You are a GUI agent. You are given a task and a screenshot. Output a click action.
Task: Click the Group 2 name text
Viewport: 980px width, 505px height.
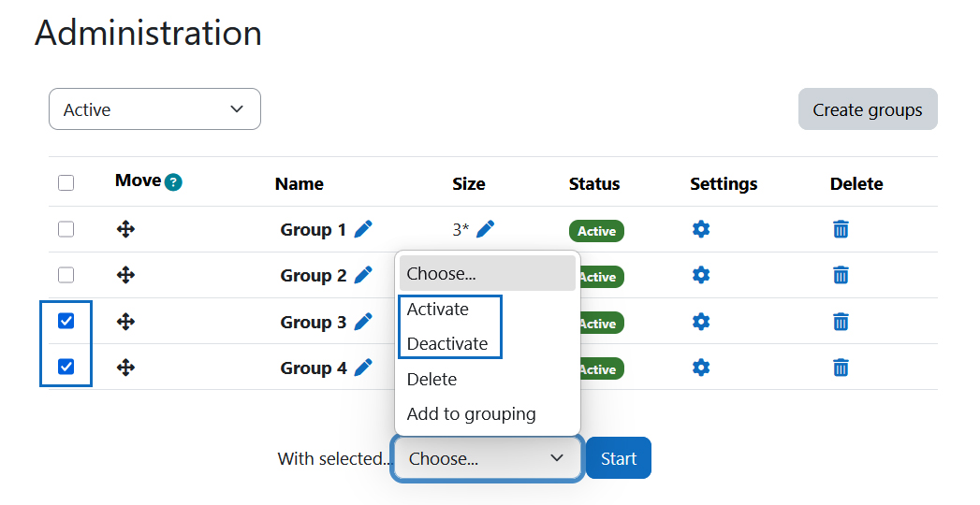point(314,275)
